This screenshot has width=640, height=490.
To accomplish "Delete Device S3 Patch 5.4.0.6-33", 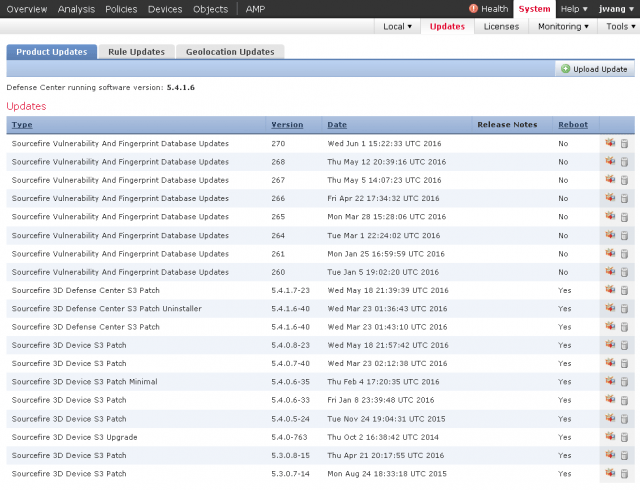I will [624, 401].
